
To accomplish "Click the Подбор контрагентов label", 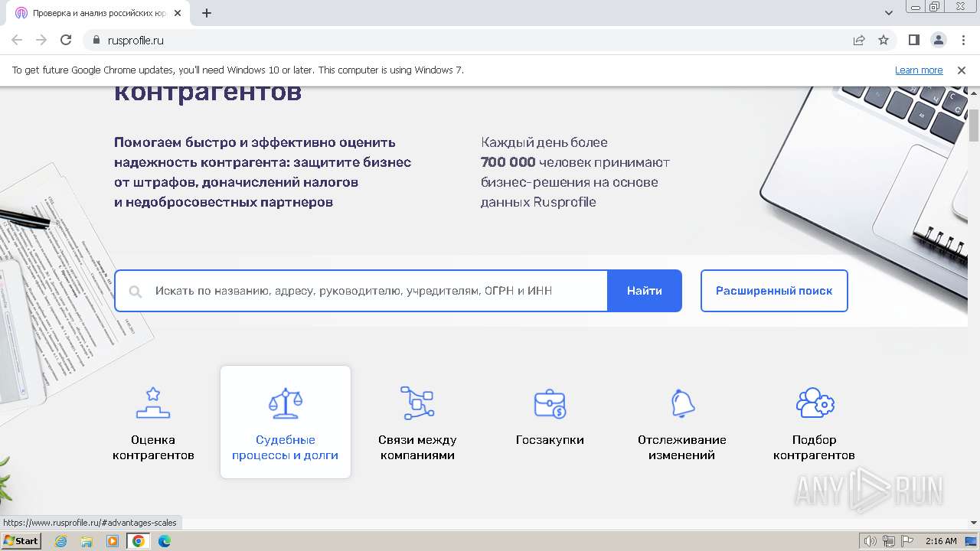I will 815,448.
